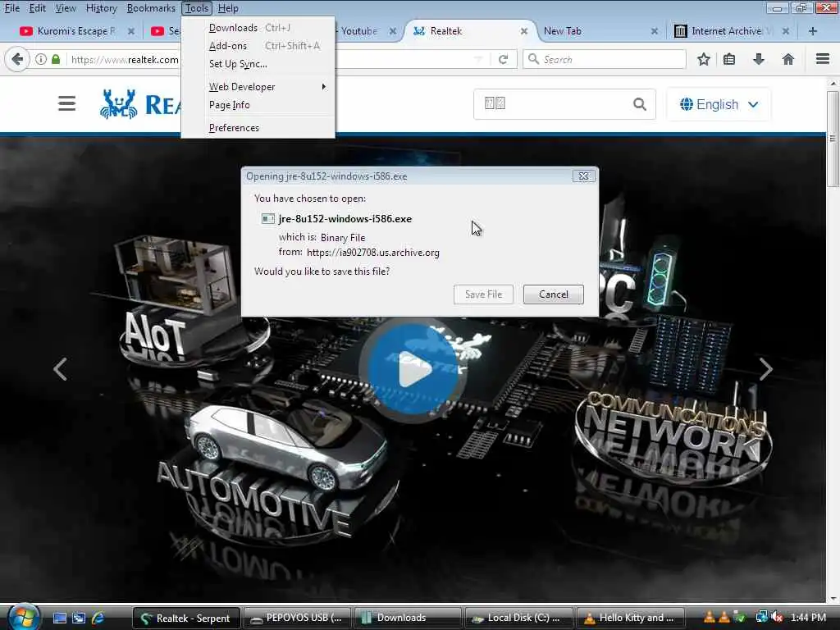Open a new tab with plus button
This screenshot has height=630, width=840.
813,31
